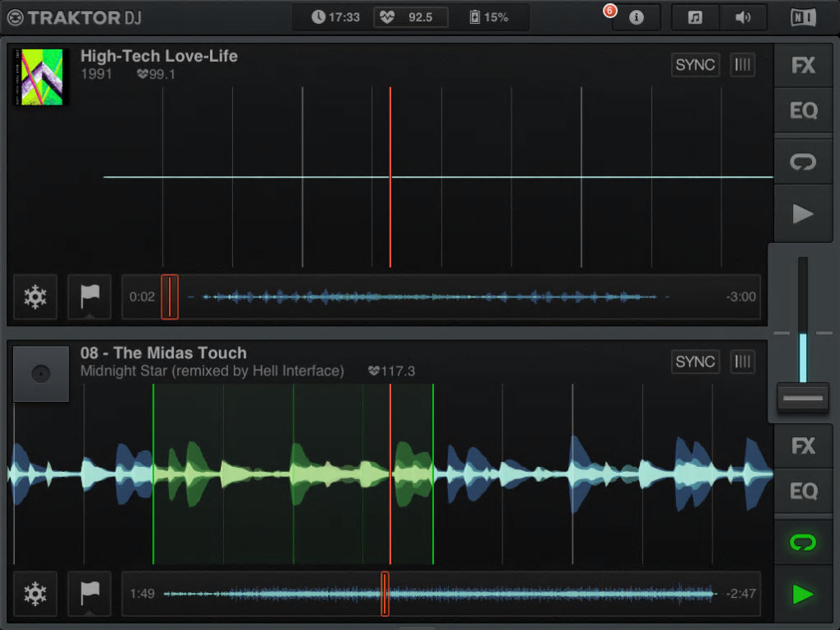Viewport: 840px width, 630px height.
Task: Click the artist name 1991
Action: (96, 74)
